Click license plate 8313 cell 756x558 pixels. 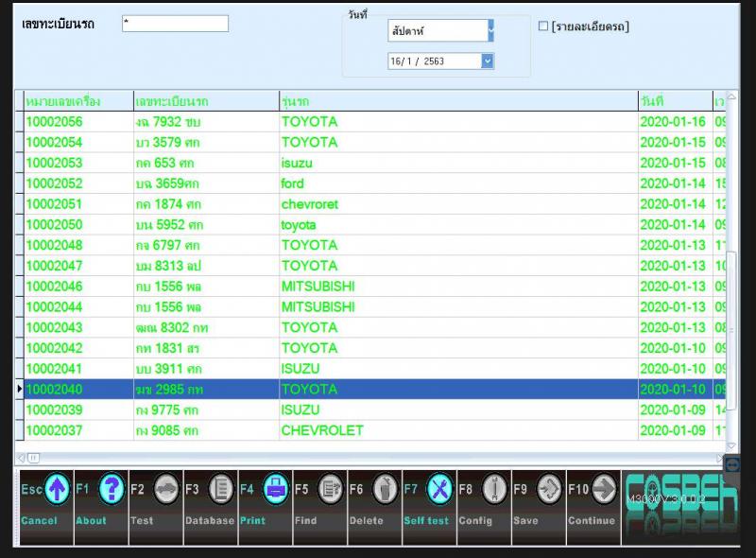206,266
